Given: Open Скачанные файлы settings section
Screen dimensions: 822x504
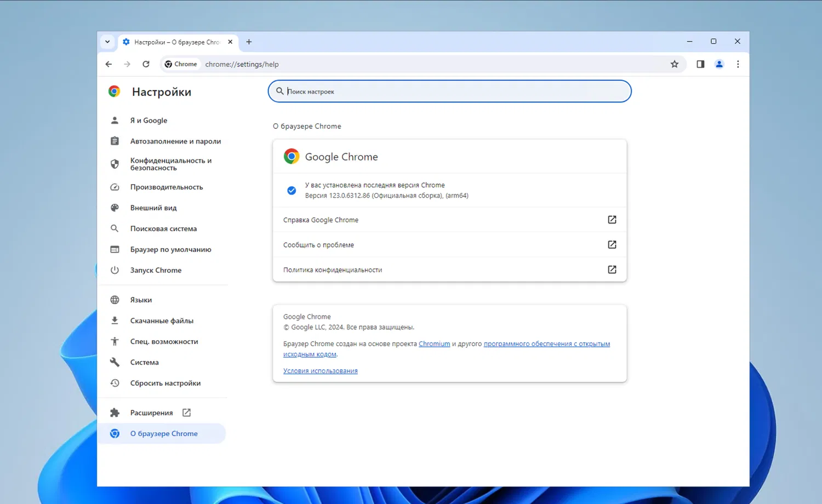Looking at the screenshot, I should (162, 320).
